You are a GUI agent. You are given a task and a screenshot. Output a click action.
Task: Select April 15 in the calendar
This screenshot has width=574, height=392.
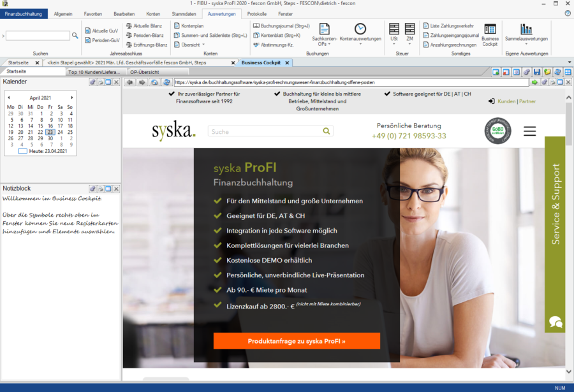tap(40, 126)
